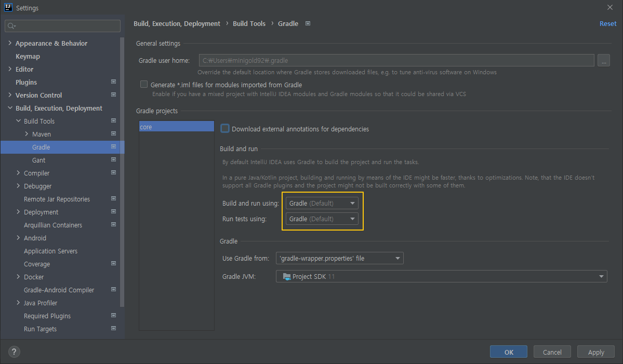Viewport: 623px width, 364px height.
Task: Select core in Gradle projects list
Action: 177,127
